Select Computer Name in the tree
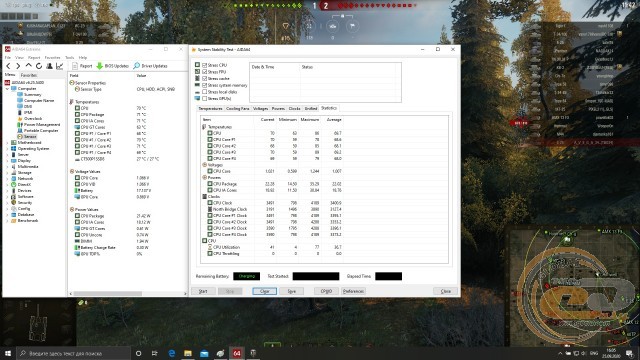640x360 pixels. 36,100
